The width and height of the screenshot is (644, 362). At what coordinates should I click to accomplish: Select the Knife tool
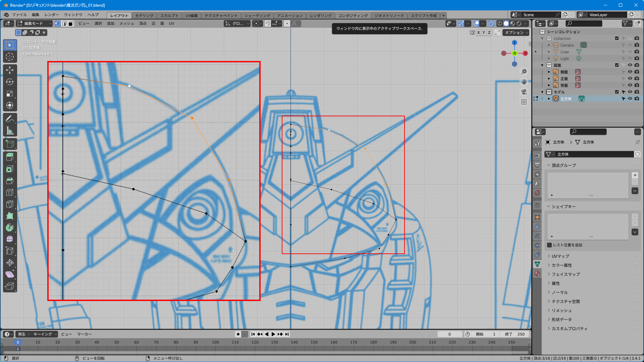(10, 204)
